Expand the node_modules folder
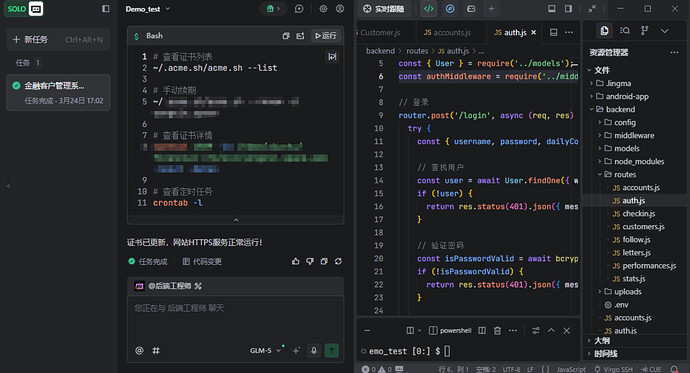 tap(636, 161)
